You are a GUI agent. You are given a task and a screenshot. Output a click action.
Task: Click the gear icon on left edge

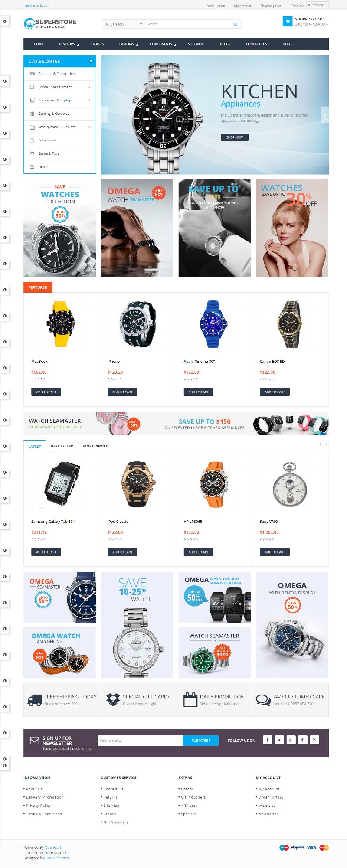click(x=4, y=21)
